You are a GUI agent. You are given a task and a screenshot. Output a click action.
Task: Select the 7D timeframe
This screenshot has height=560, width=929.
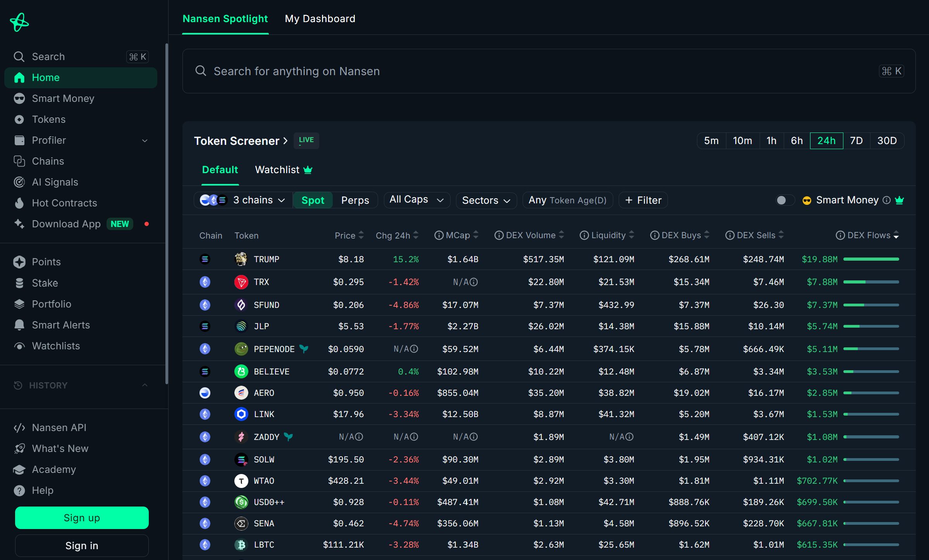click(x=856, y=141)
